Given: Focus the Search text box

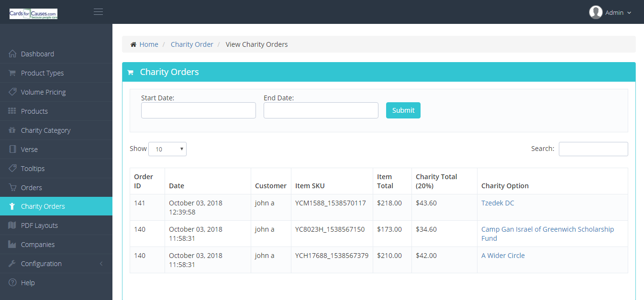Looking at the screenshot, I should pyautogui.click(x=593, y=149).
